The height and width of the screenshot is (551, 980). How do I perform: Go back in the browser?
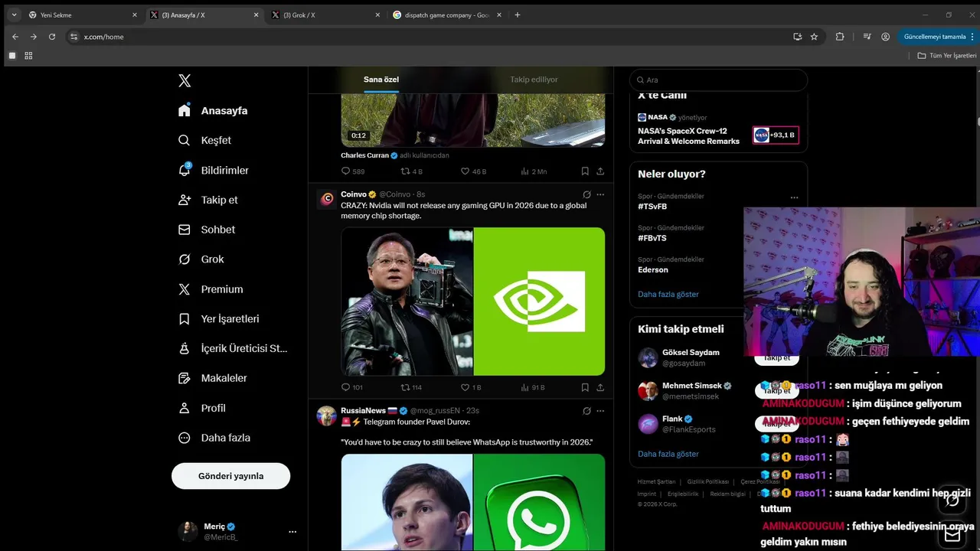15,37
